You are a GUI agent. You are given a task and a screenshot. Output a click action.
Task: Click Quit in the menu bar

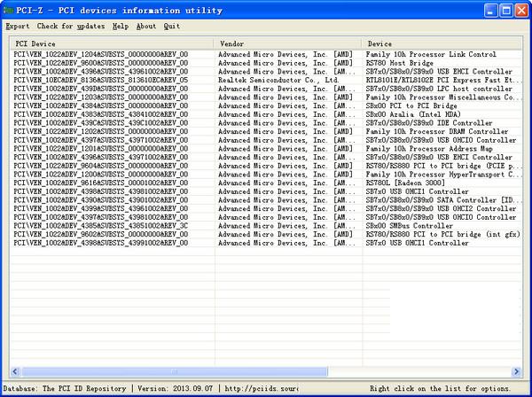172,27
